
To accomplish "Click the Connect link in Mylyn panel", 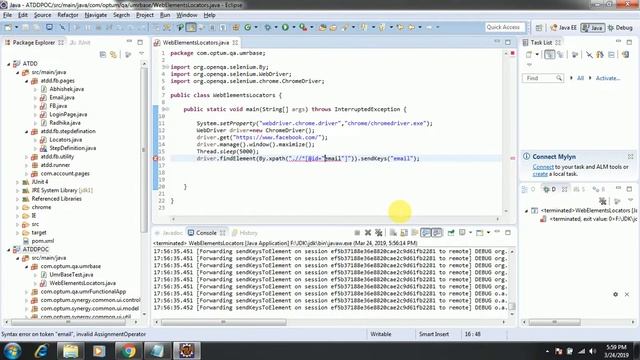I will coord(543,167).
